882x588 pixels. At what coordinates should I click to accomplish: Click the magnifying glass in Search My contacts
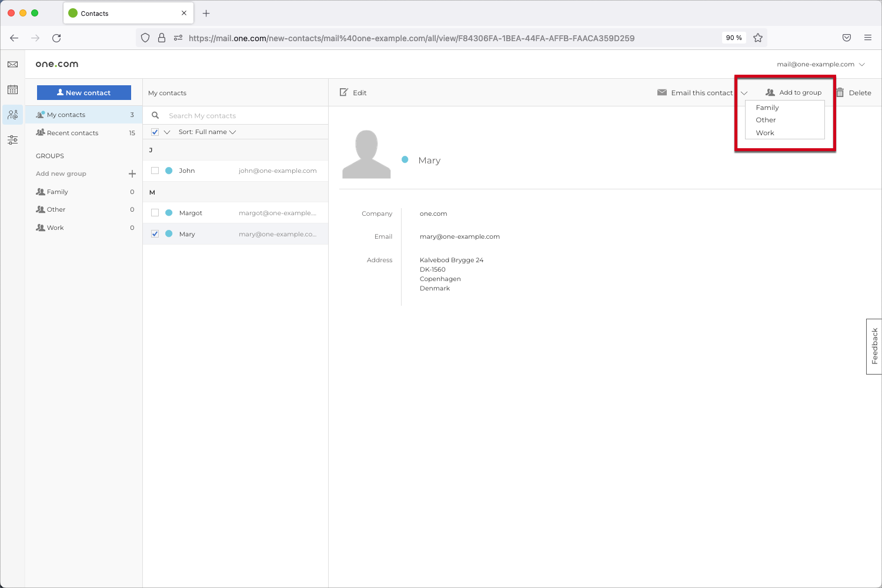[x=155, y=115]
